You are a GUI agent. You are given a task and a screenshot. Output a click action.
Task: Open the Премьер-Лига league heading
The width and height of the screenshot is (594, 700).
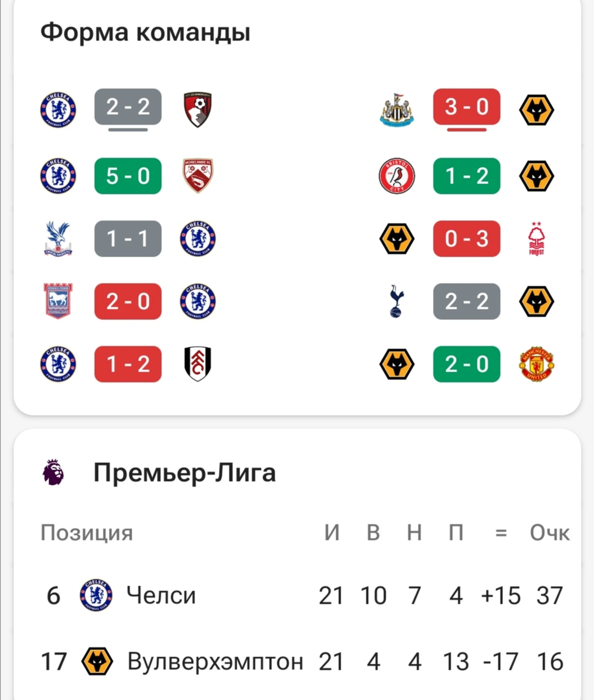184,472
